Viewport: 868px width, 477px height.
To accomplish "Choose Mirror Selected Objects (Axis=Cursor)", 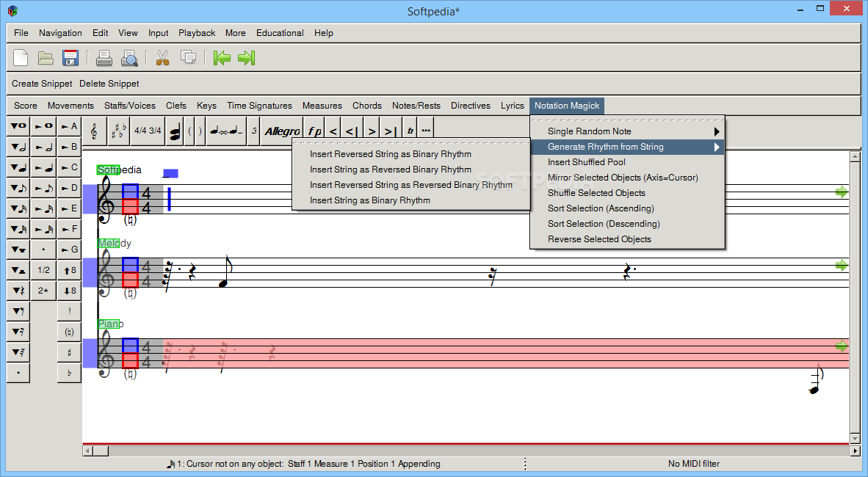I will pos(627,178).
